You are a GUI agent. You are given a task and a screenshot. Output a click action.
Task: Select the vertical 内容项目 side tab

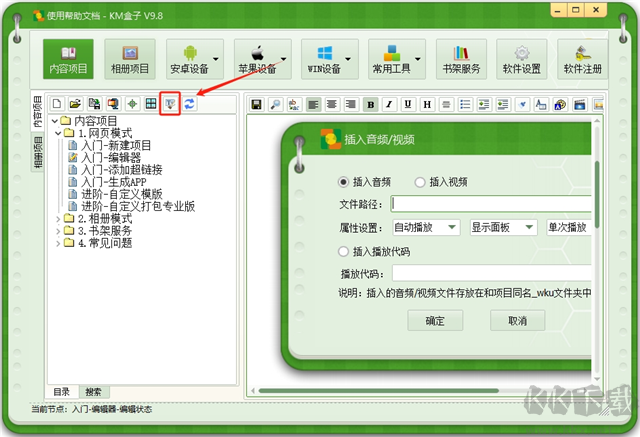pyautogui.click(x=38, y=111)
